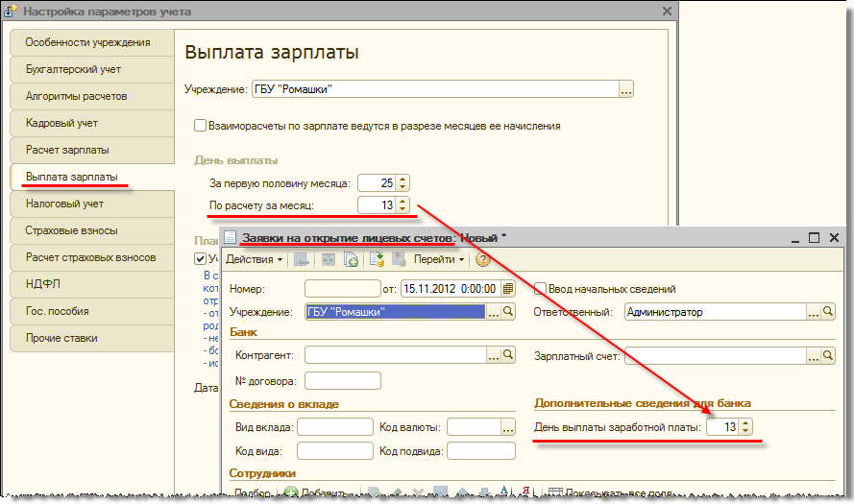
Task: Decrease День выплаты заработной платы value
Action: [x=746, y=431]
